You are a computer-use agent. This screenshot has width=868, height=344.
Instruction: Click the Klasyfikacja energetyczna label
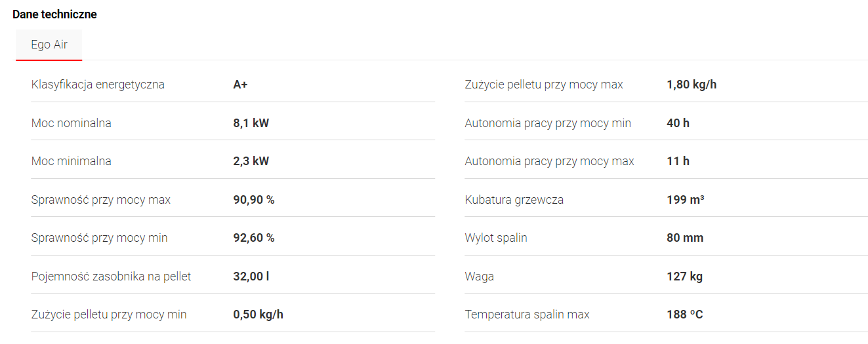[x=98, y=85]
